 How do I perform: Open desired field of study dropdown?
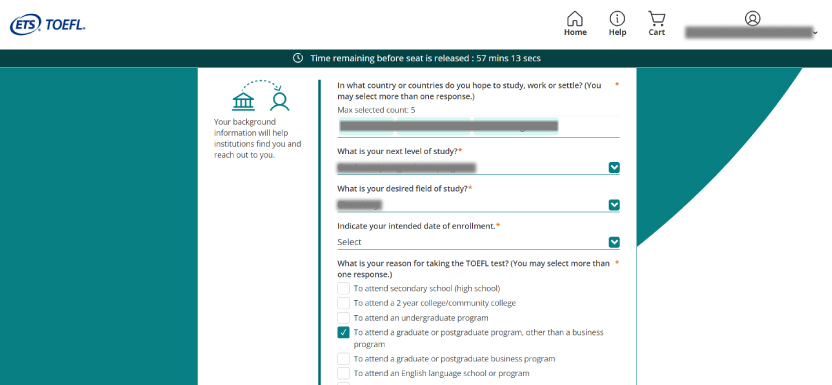478,205
